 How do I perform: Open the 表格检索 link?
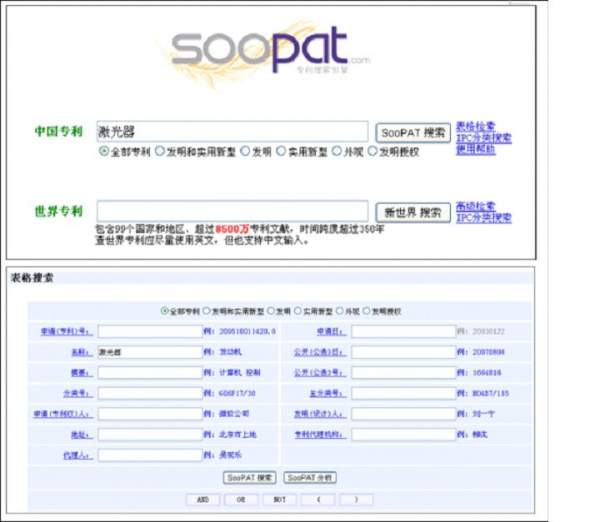(476, 126)
